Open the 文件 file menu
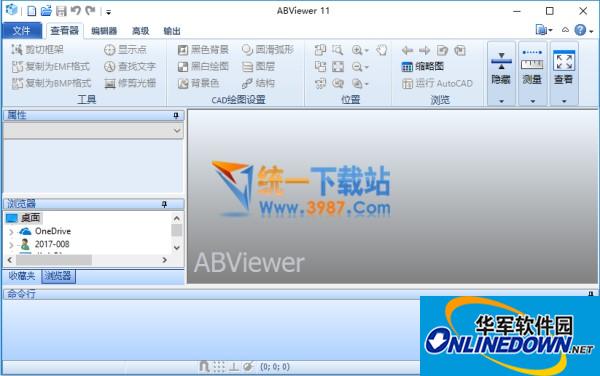 pyautogui.click(x=21, y=31)
